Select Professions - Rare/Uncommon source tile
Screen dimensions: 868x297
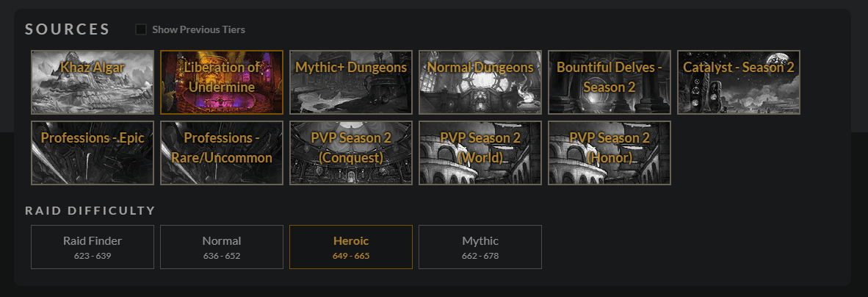[x=222, y=153]
